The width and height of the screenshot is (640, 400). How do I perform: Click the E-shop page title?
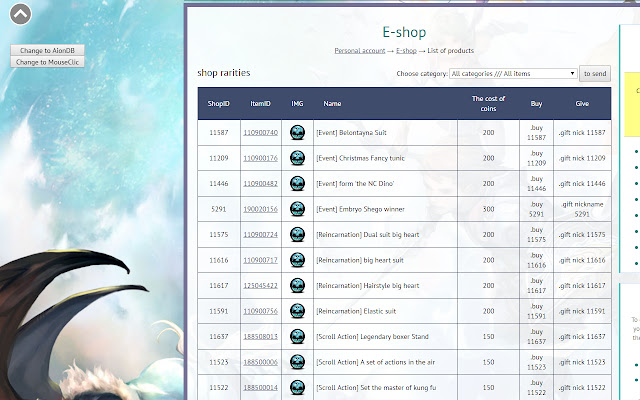coord(404,32)
